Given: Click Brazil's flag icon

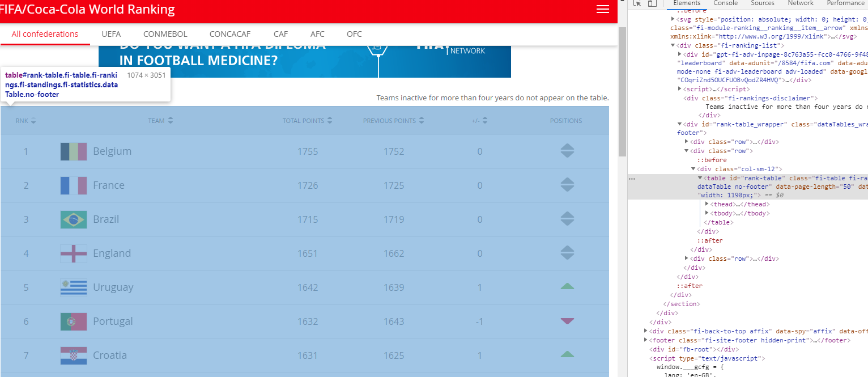Looking at the screenshot, I should pyautogui.click(x=74, y=219).
